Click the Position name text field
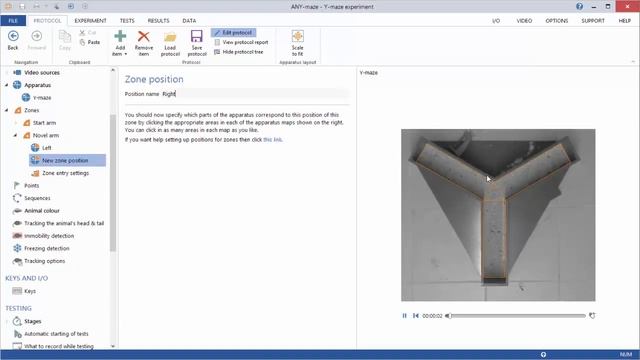The width and height of the screenshot is (640, 360). coord(255,94)
